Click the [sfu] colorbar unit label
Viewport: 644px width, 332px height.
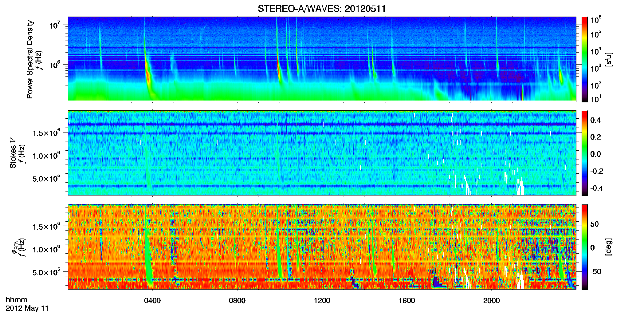[609, 59]
